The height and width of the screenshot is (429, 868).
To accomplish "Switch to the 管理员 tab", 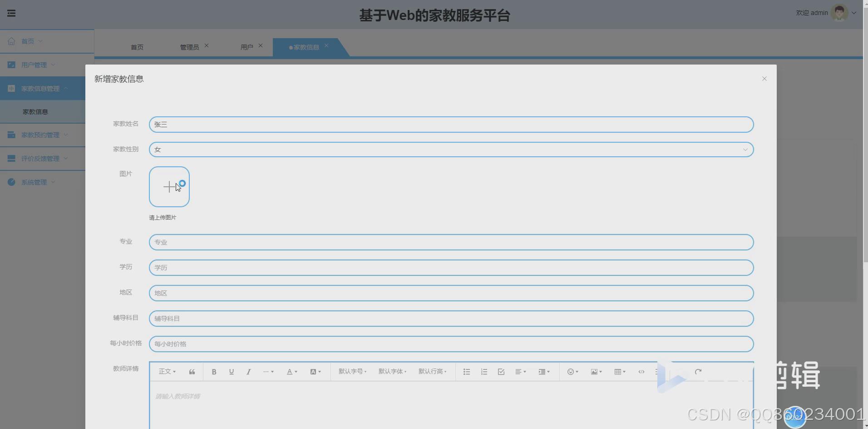I will point(189,47).
